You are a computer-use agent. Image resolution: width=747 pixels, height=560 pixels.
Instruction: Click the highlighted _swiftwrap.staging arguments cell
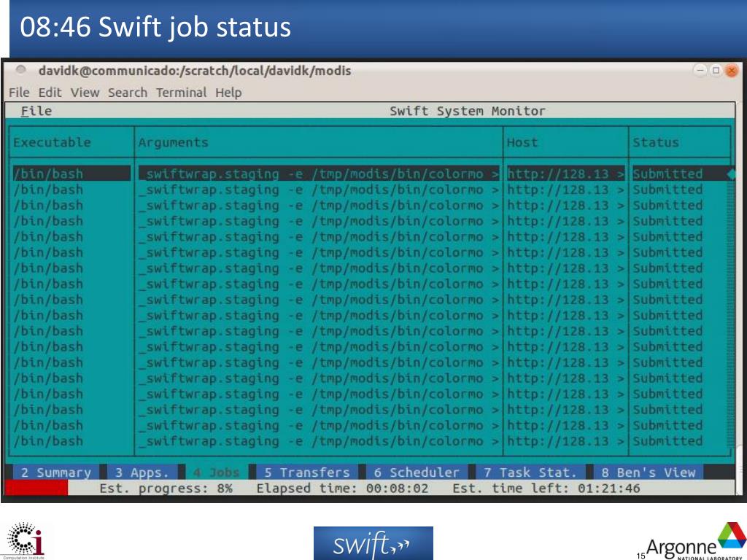319,174
